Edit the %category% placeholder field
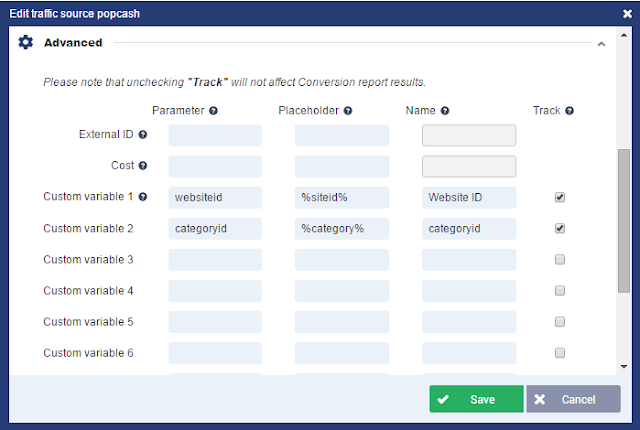This screenshot has width=640, height=430. [342, 228]
